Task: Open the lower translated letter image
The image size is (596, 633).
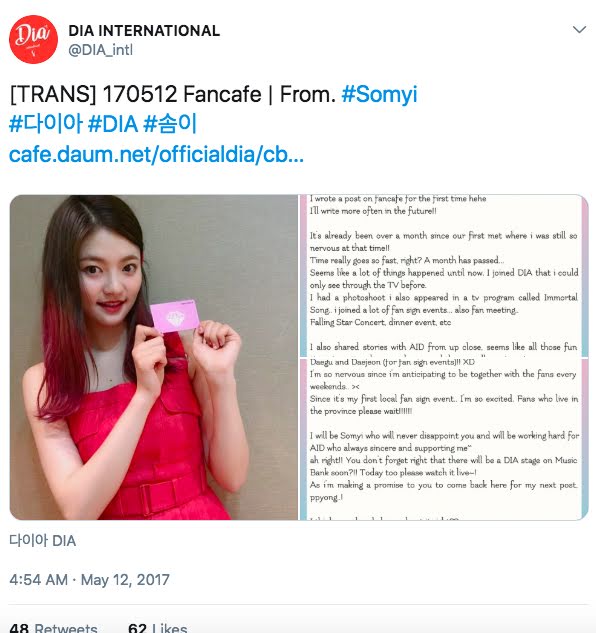Action: pos(444,439)
